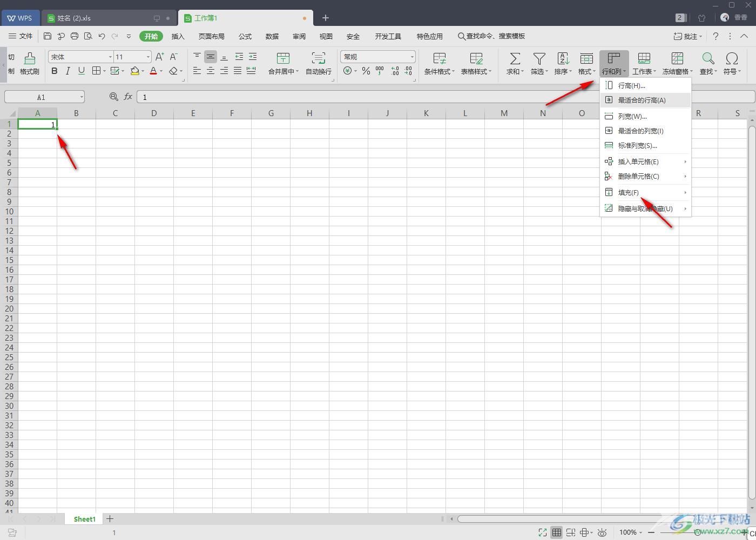Viewport: 756px width, 540px height.
Task: Switch to the Insert (插入) ribbon tab
Action: pos(178,36)
